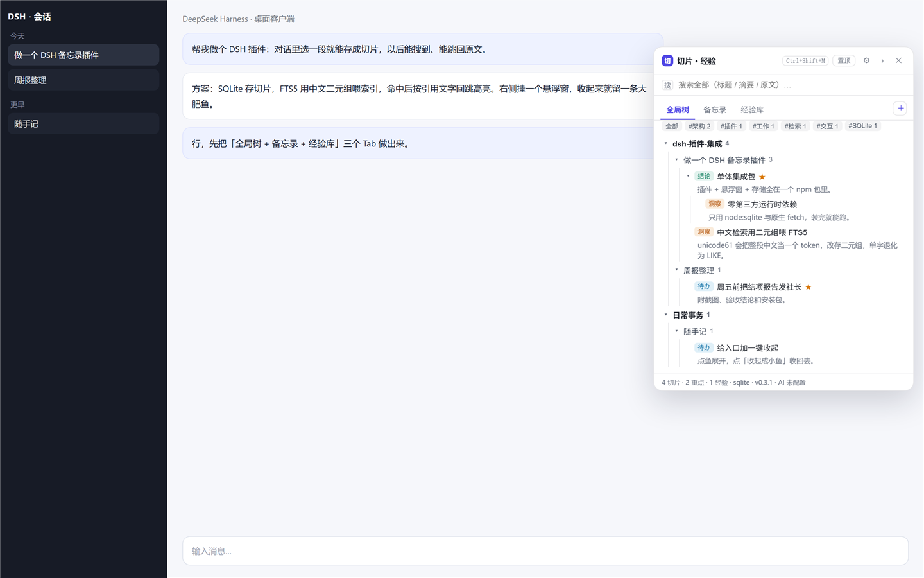Collapse the 单体集成包 node

pyautogui.click(x=688, y=176)
